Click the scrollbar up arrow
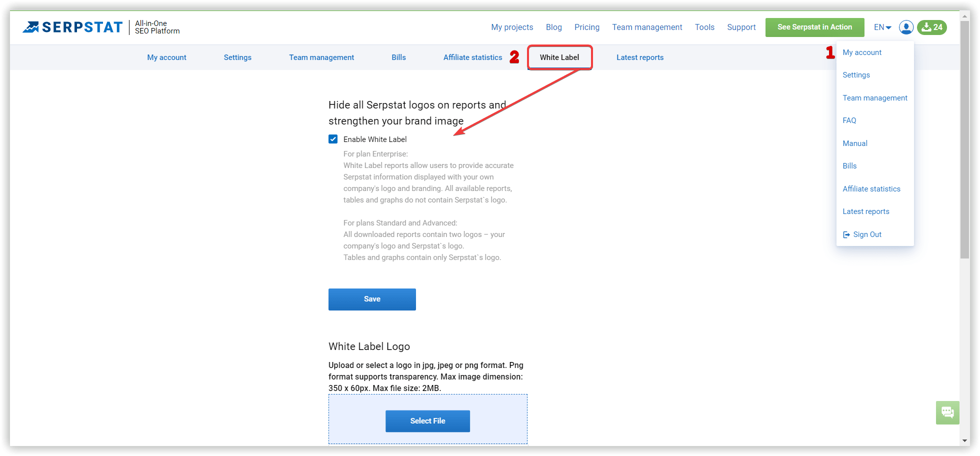Screen dimensions: 980x456 click(965, 15)
